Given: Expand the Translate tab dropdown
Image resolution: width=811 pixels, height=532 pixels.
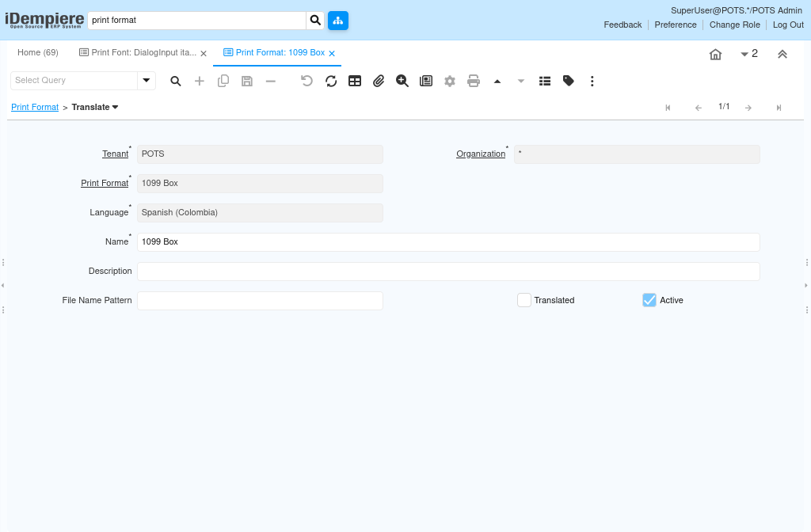Looking at the screenshot, I should tap(116, 107).
